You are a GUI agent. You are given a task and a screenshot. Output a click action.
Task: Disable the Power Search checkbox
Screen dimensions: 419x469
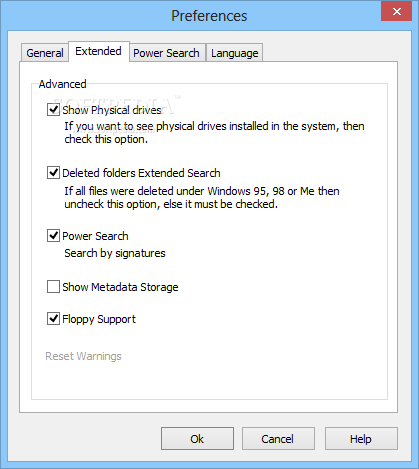pyautogui.click(x=53, y=236)
